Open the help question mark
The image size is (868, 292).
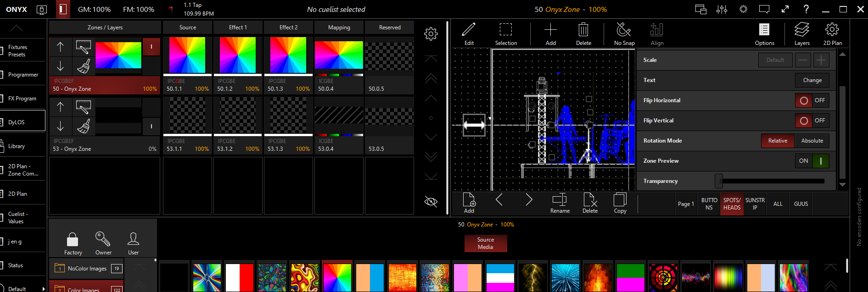[x=806, y=9]
